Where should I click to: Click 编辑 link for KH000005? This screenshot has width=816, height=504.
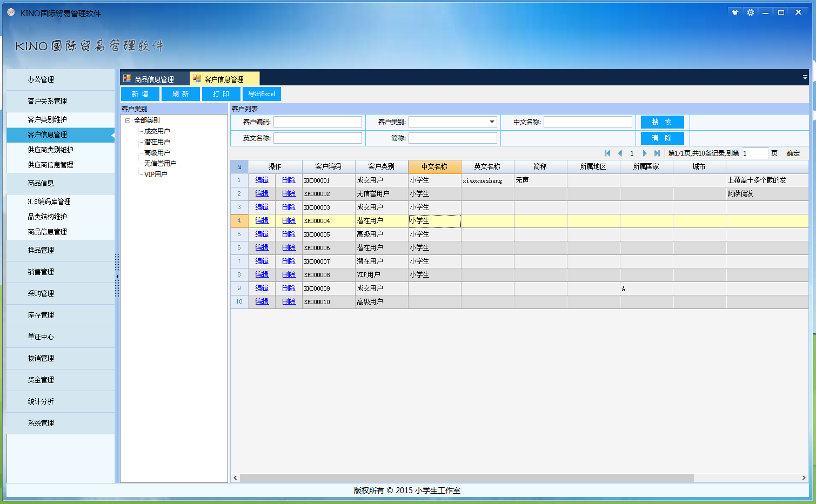262,234
